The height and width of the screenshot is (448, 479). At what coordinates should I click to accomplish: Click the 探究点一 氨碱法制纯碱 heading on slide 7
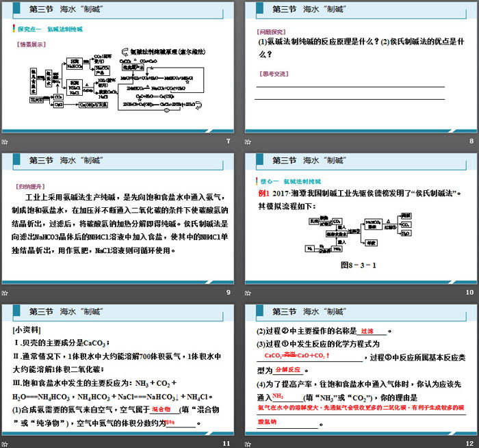click(x=50, y=29)
